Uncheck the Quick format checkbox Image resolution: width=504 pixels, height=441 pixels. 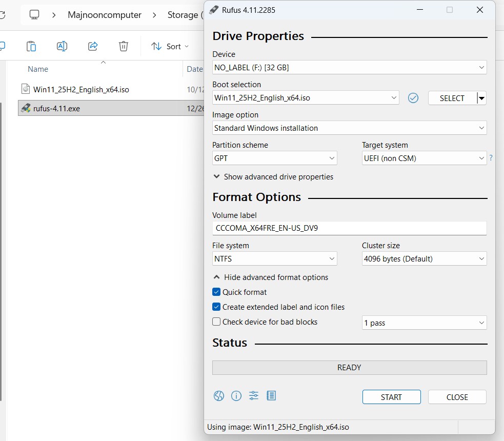(x=217, y=292)
